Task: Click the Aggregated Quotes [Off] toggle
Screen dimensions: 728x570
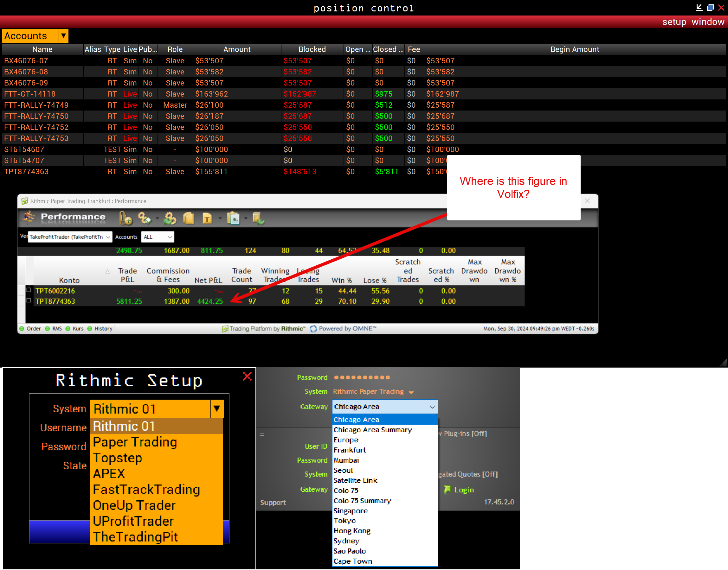Action: coord(468,474)
